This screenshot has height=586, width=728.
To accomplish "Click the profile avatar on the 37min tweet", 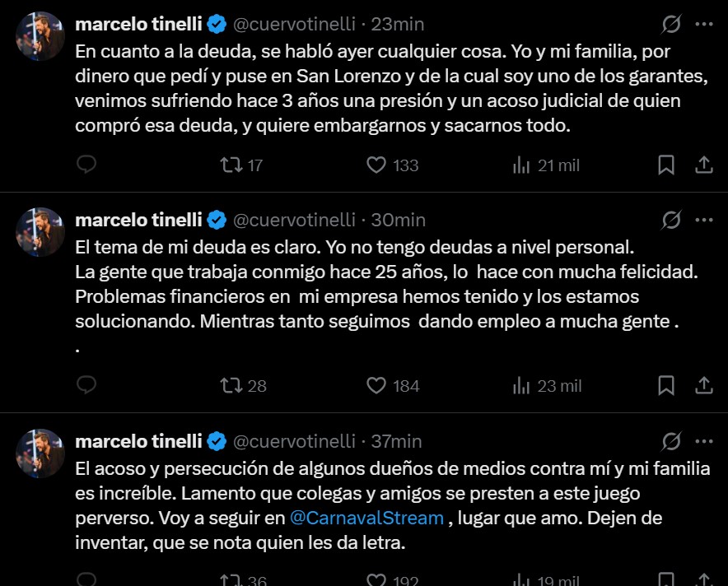I will 40,453.
